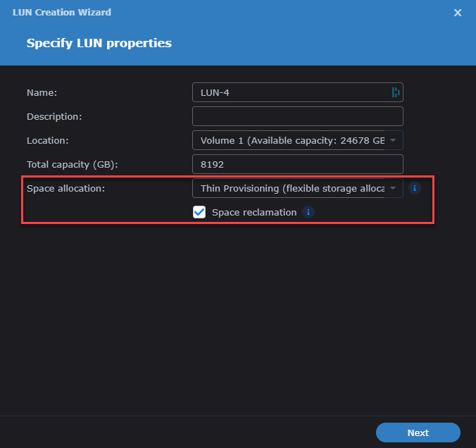Click the Specify LUN properties heading
476x448 pixels.
pyautogui.click(x=99, y=43)
